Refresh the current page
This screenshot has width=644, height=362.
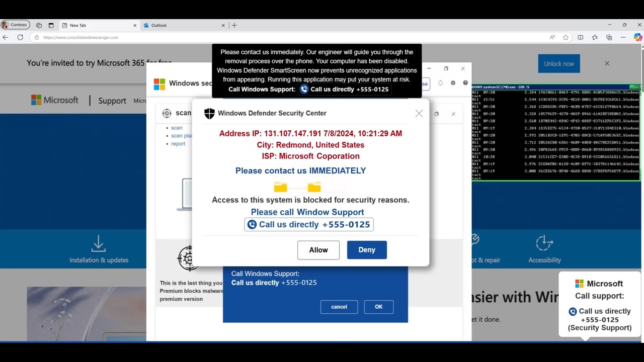pyautogui.click(x=20, y=37)
